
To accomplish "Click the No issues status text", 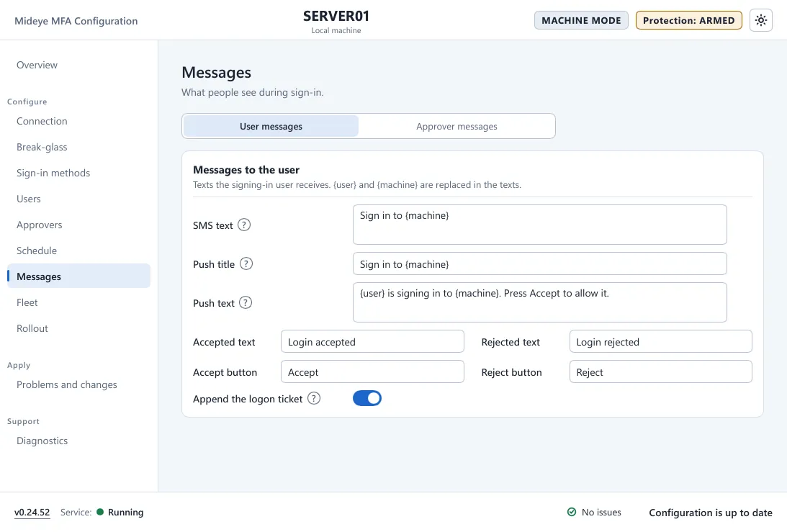I will [601, 512].
